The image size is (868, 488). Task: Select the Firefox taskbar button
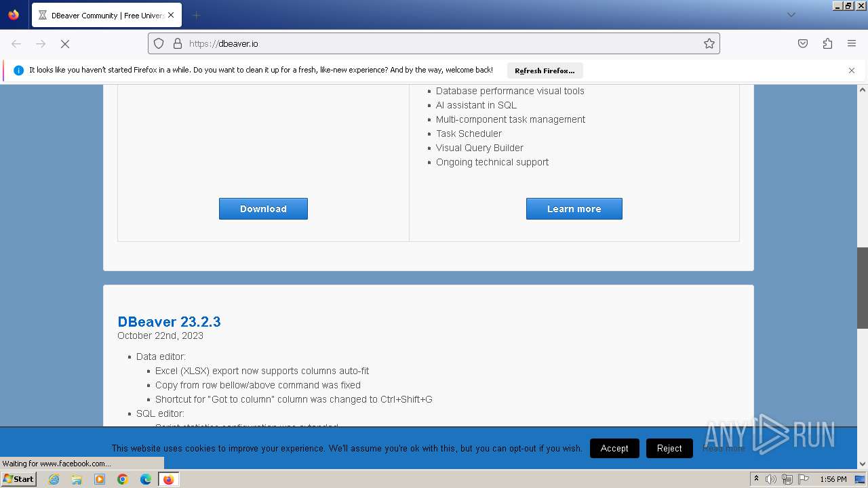click(168, 479)
